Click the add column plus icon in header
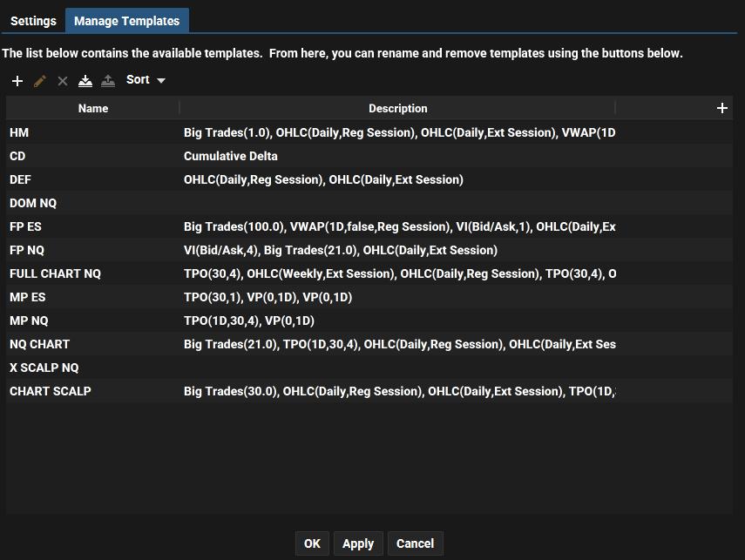Screen dimensions: 745x560 click(721, 108)
